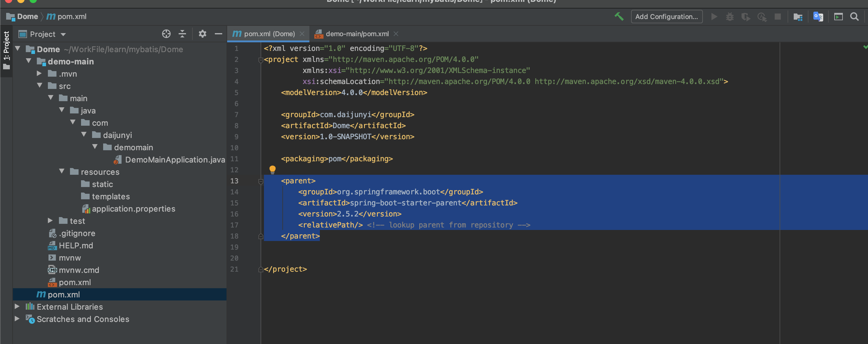Expand Scratches and Consoles node
This screenshot has width=868, height=344.
(17, 319)
